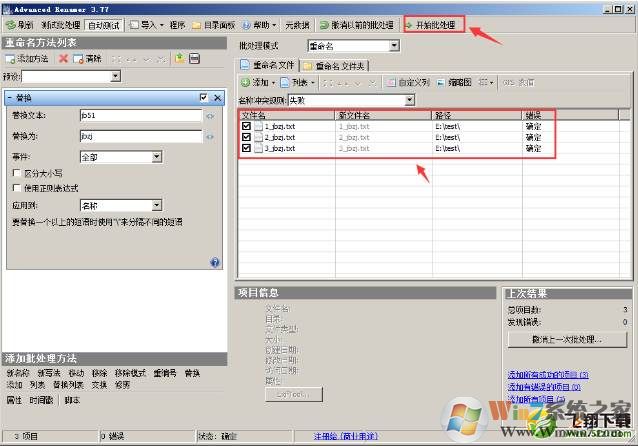Open the Import (导入) dropdown menu
This screenshot has width=638, height=446.
tap(146, 25)
